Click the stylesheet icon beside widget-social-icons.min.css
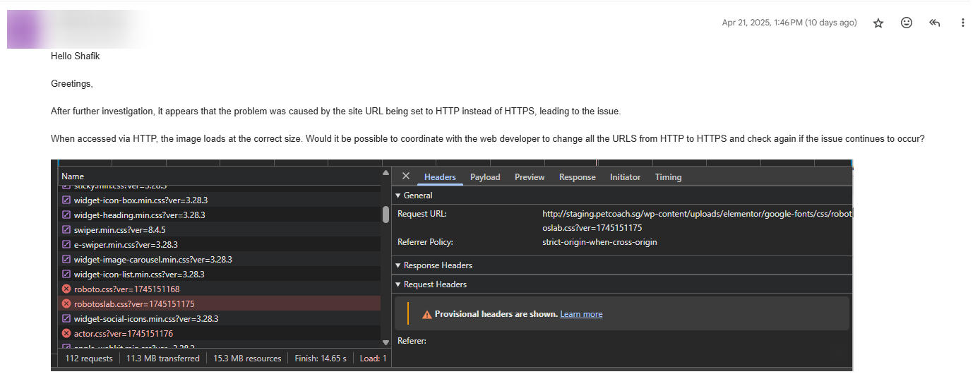 click(66, 319)
